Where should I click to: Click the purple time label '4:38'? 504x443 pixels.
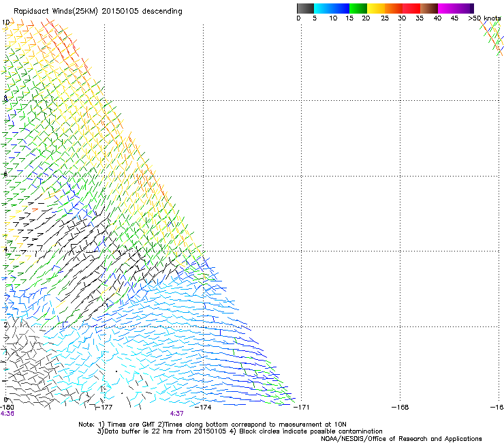[7, 414]
